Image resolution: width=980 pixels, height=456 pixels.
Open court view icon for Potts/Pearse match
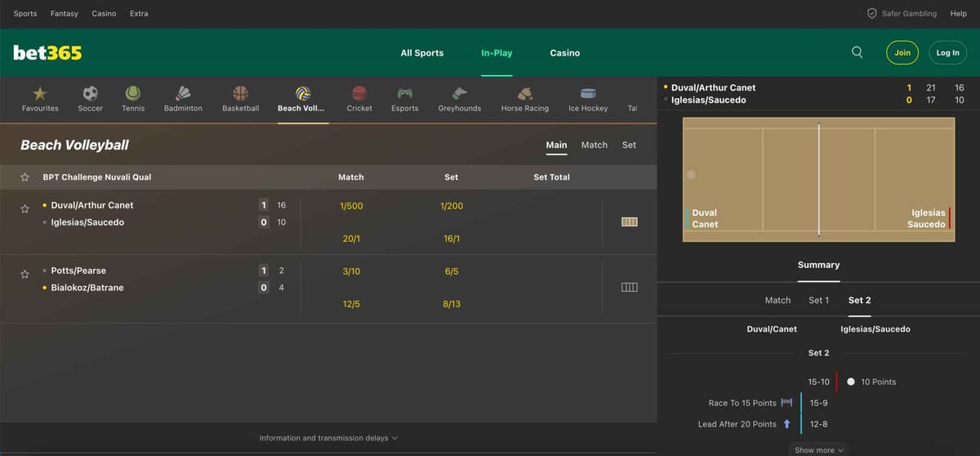629,287
